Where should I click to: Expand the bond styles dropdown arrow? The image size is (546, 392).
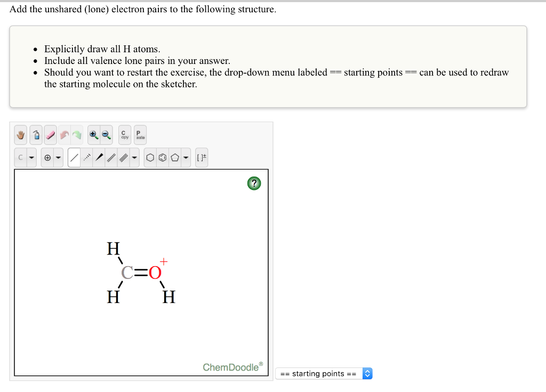pyautogui.click(x=134, y=157)
